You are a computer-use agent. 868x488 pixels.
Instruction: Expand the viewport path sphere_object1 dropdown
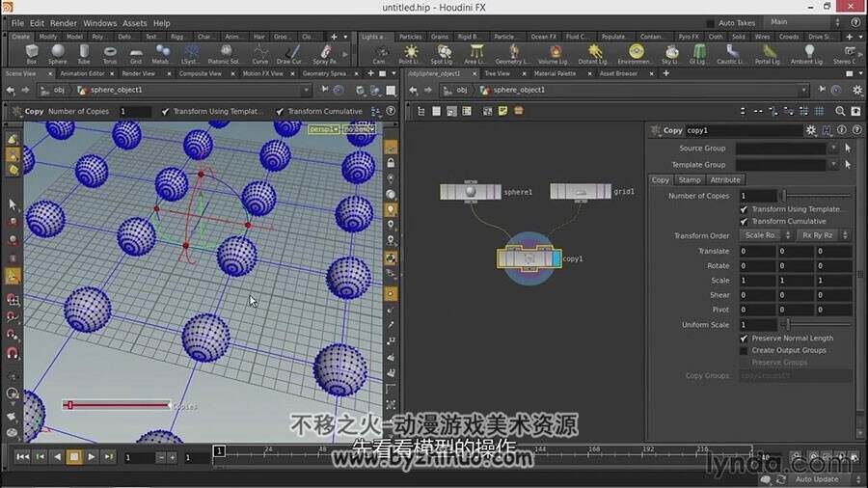(x=306, y=91)
